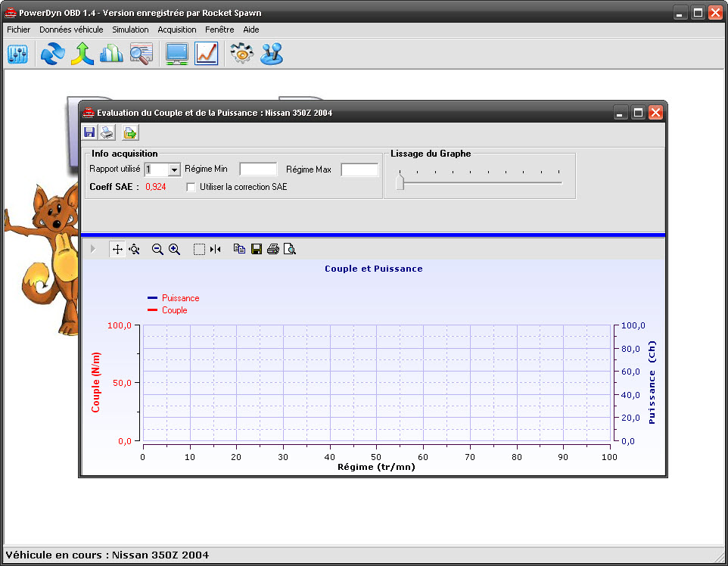Click the magnifier search icon in main toolbar

point(142,54)
